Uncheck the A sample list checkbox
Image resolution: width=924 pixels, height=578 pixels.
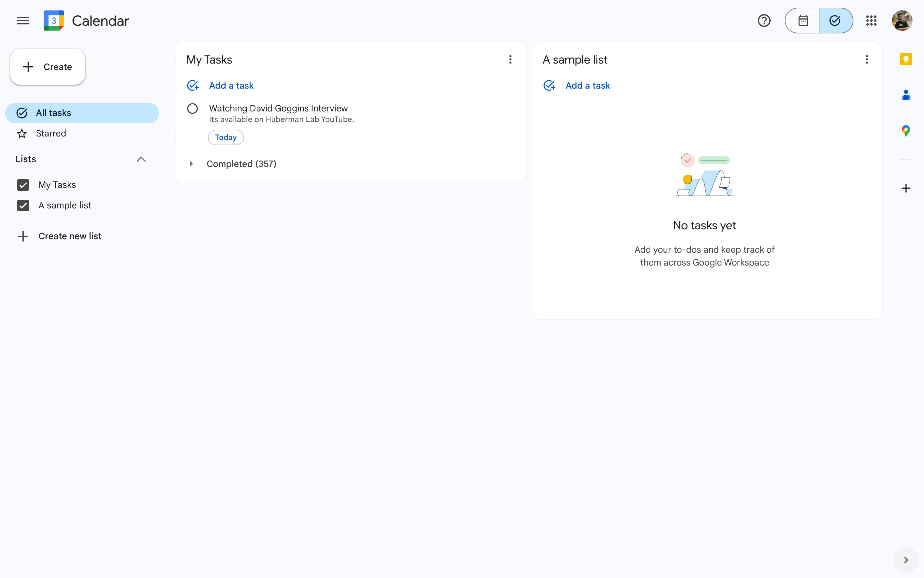[23, 206]
